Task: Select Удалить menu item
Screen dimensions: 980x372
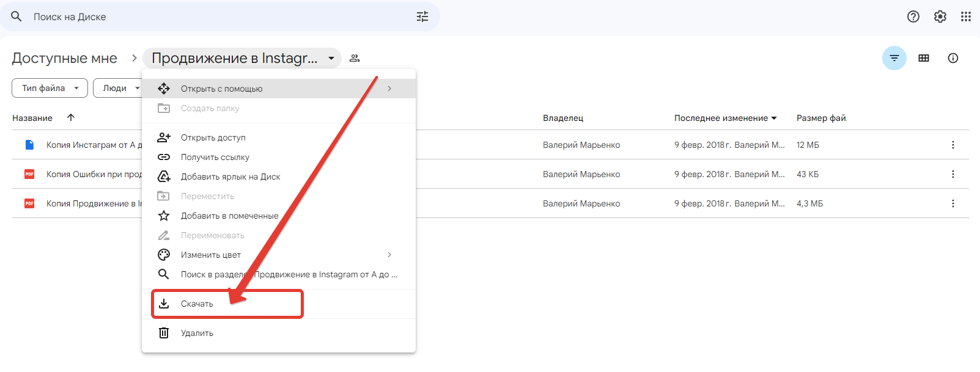Action: click(x=279, y=333)
